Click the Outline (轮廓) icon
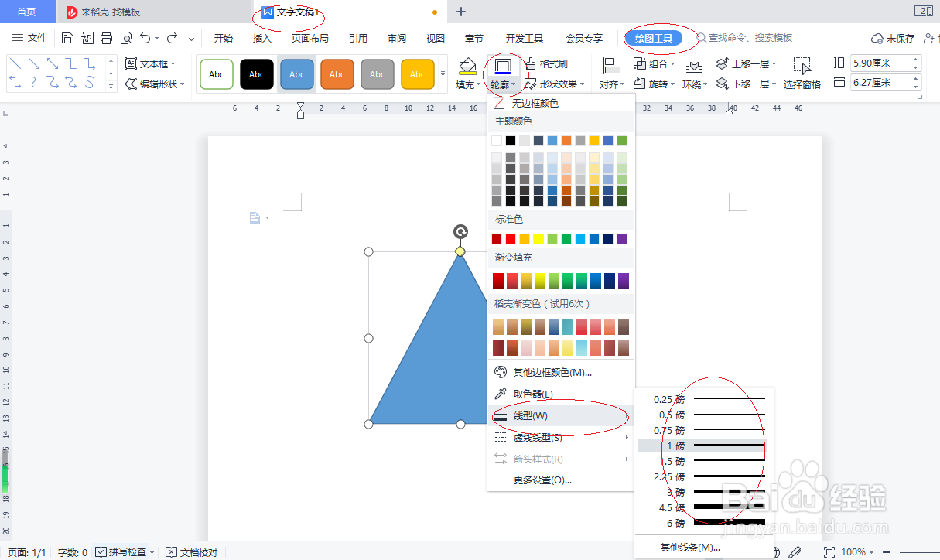 503,66
